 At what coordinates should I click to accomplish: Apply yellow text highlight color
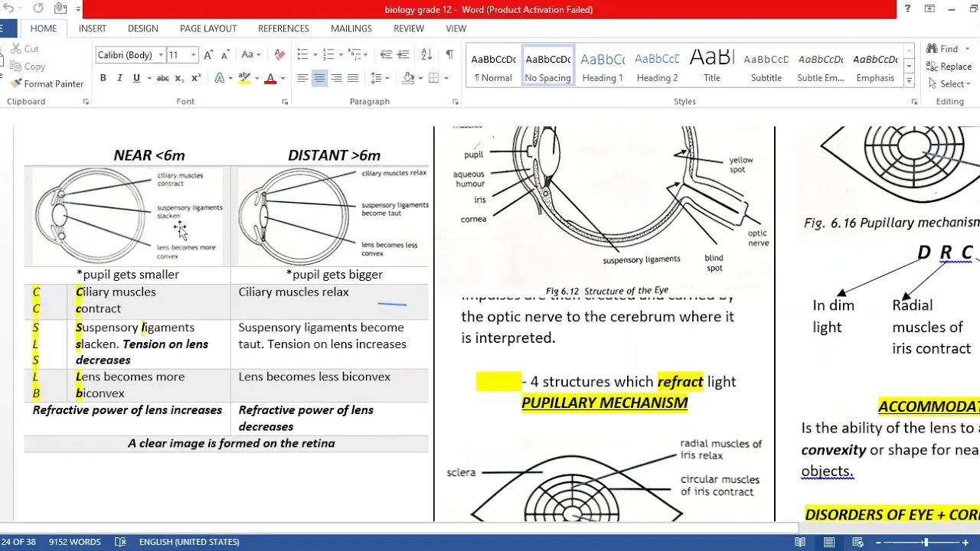pyautogui.click(x=244, y=78)
